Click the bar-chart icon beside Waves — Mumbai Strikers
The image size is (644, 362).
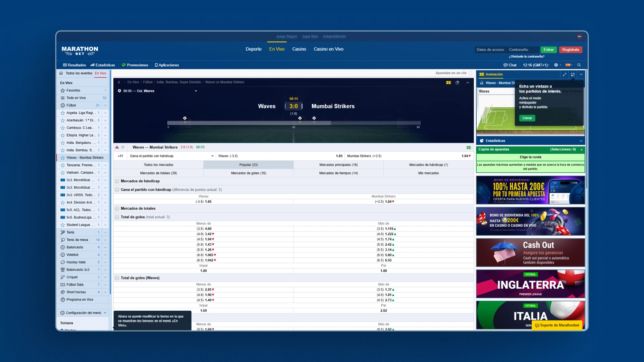117,147
